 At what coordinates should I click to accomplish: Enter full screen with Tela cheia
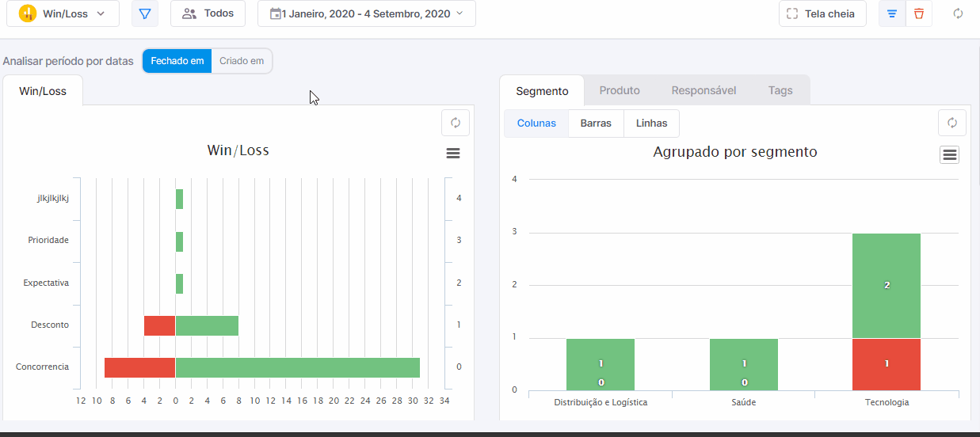[822, 13]
